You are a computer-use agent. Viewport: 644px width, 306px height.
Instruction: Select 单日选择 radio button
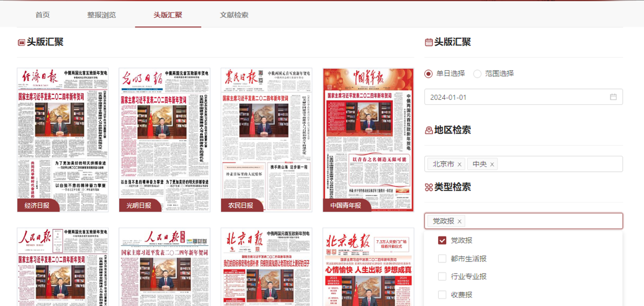pyautogui.click(x=429, y=74)
